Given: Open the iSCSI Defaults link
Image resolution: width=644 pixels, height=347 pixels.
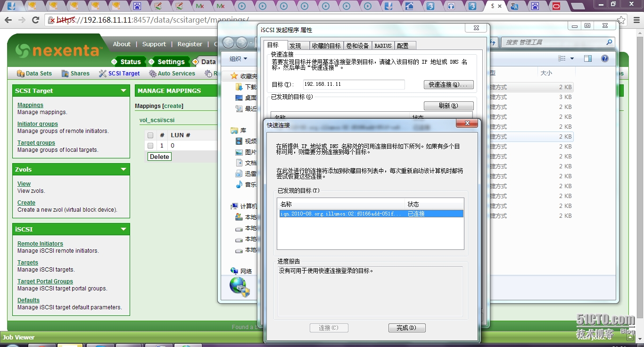Looking at the screenshot, I should coord(28,300).
